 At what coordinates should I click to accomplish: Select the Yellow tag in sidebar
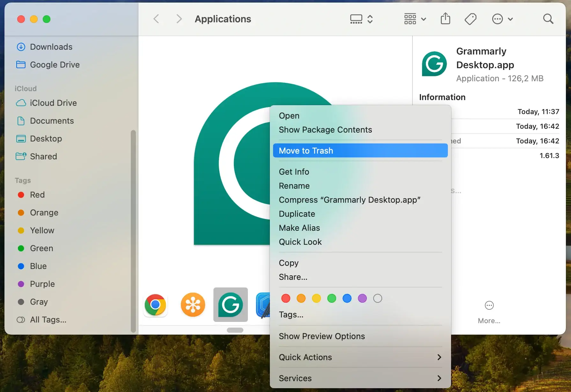[36, 230]
